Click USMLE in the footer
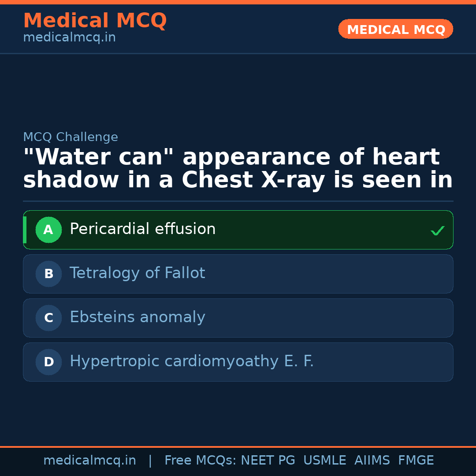Viewport: 476px width, 476px height. (x=324, y=461)
